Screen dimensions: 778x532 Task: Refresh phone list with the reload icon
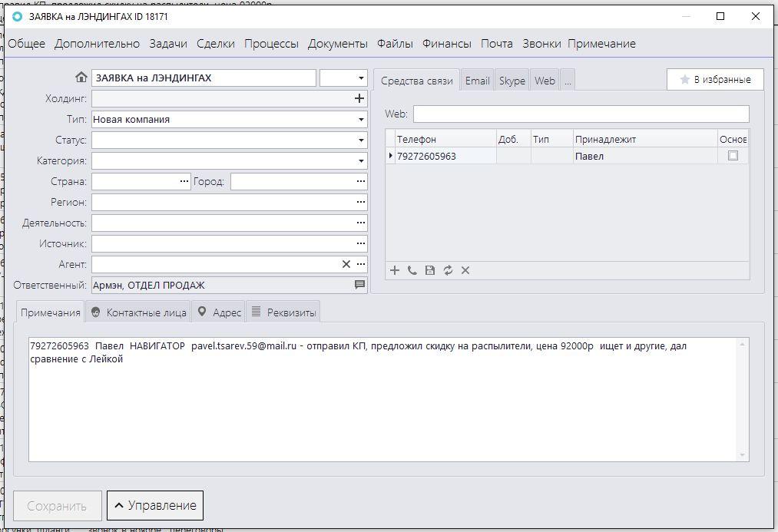[x=448, y=270]
